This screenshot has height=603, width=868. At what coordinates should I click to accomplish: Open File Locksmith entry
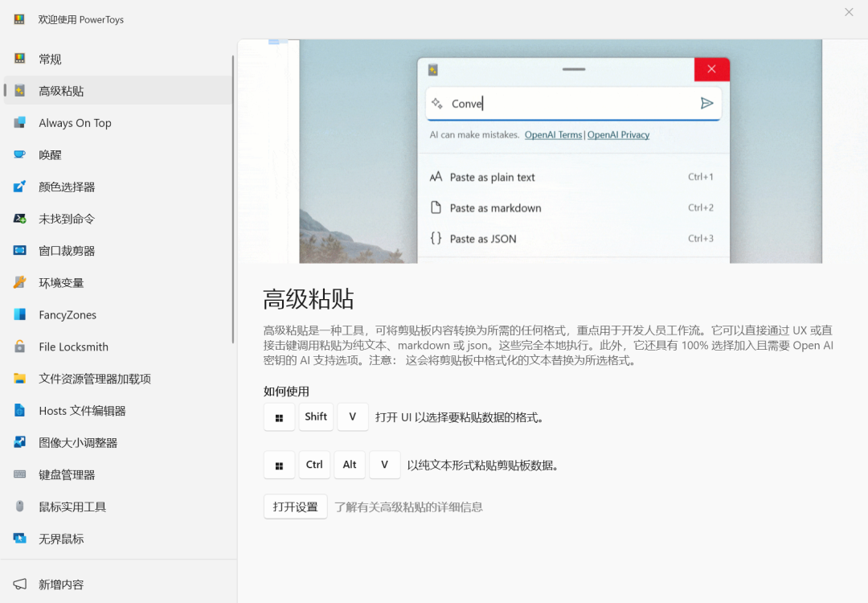117,347
